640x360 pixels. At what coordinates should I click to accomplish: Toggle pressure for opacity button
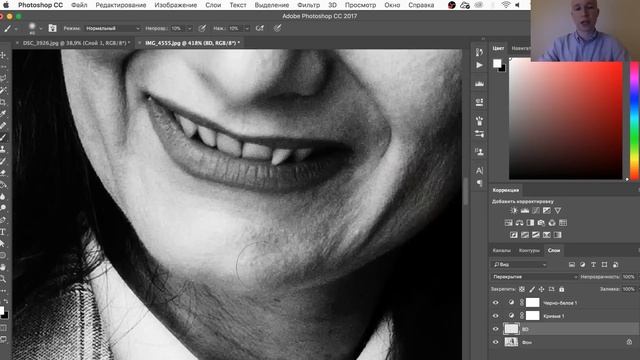pyautogui.click(x=202, y=28)
